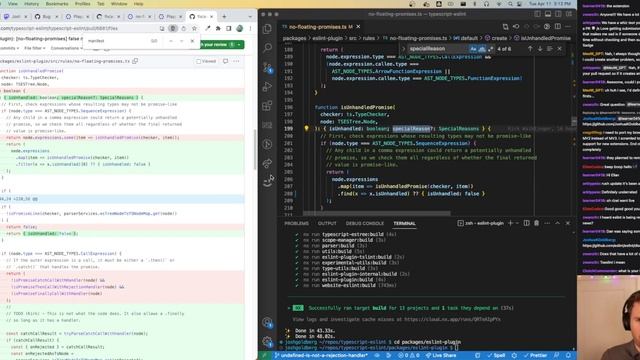Click git branch undefined-is-not-a-rejection-handler in status bar

[321, 356]
